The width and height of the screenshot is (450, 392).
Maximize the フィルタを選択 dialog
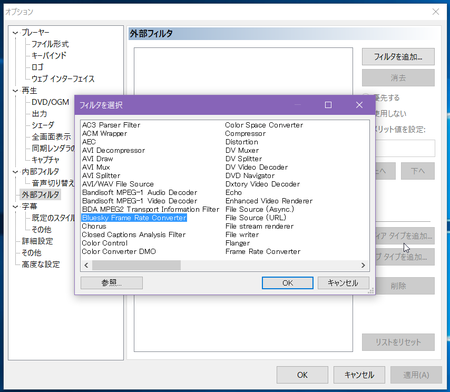[328, 105]
